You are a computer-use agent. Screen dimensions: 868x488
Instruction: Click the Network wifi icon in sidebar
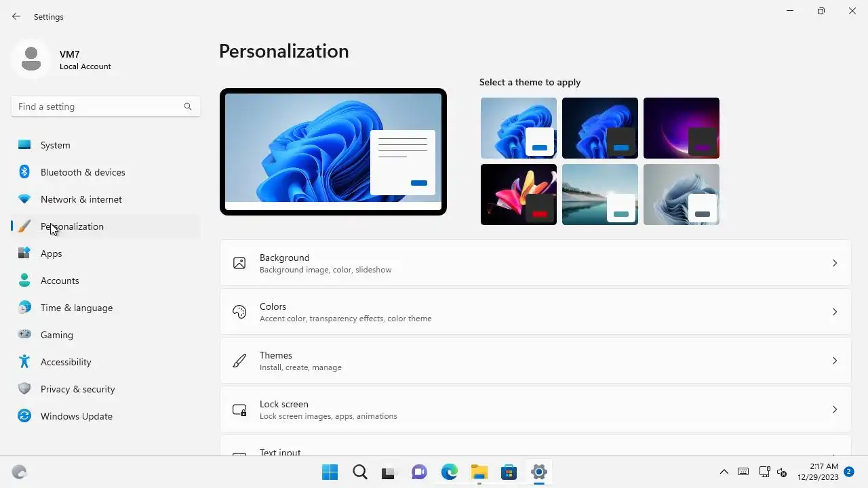24,199
